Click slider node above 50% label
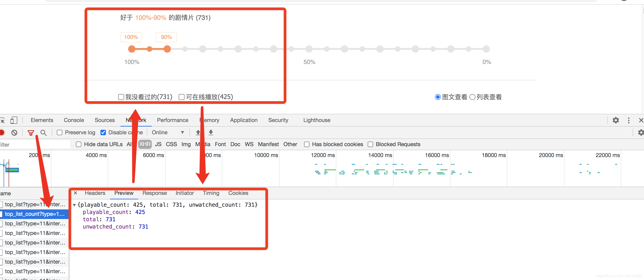 tap(309, 49)
